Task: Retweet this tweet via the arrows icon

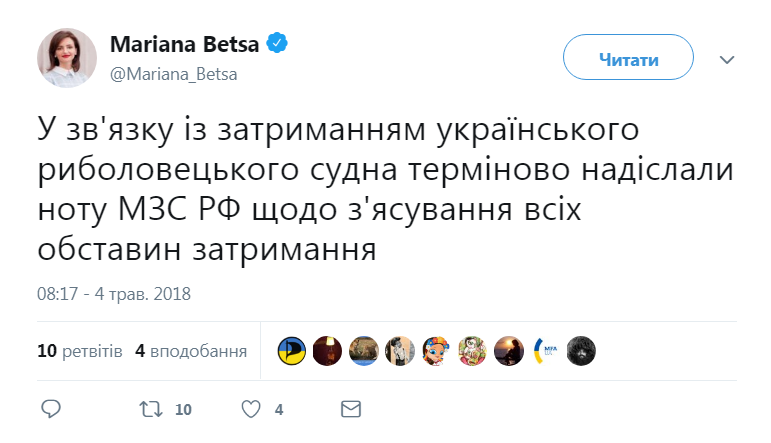Action: [x=148, y=409]
